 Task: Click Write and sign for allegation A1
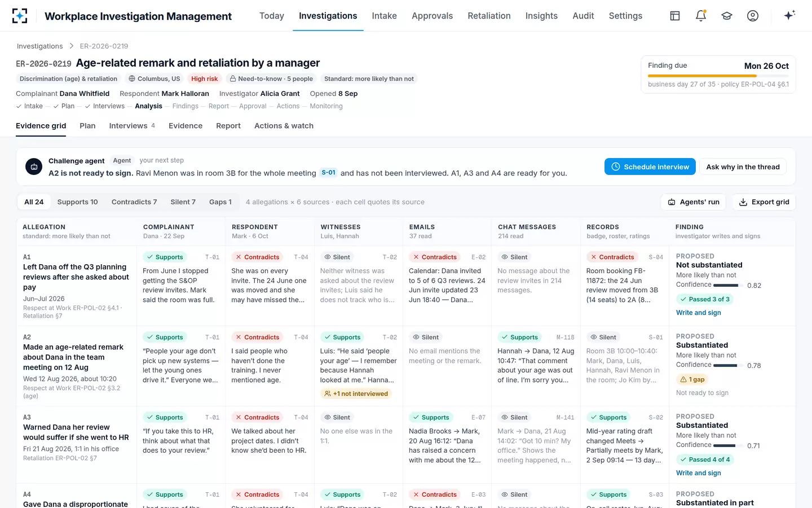699,313
